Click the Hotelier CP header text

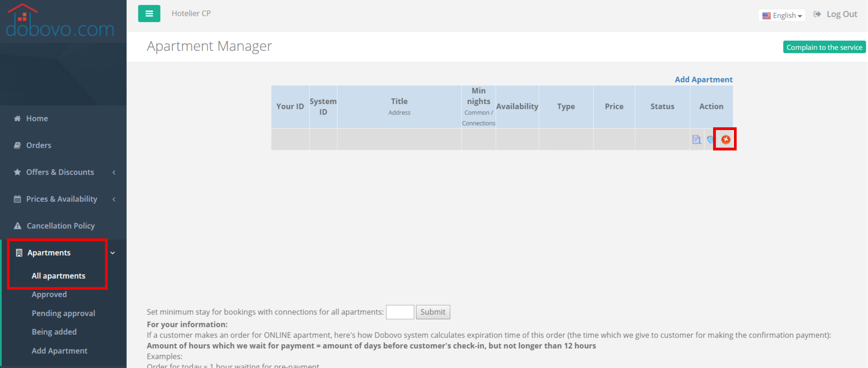[191, 13]
